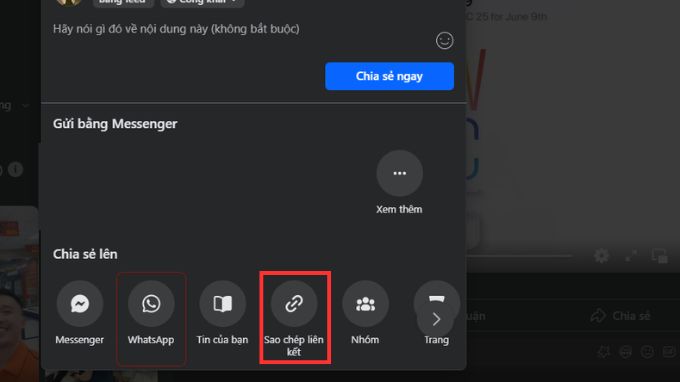
Task: Click Chia sẻ button under background video
Action: pyautogui.click(x=621, y=316)
